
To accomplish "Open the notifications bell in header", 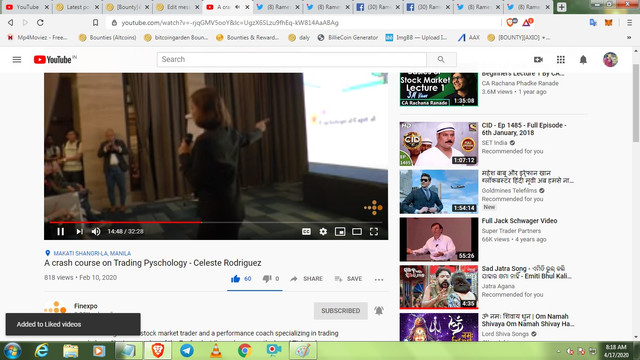I will coord(583,60).
